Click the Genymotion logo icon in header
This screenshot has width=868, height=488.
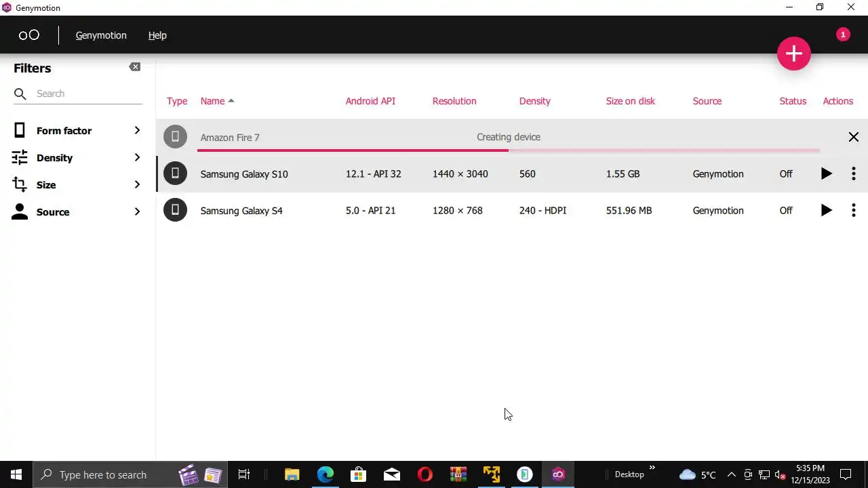(x=28, y=35)
